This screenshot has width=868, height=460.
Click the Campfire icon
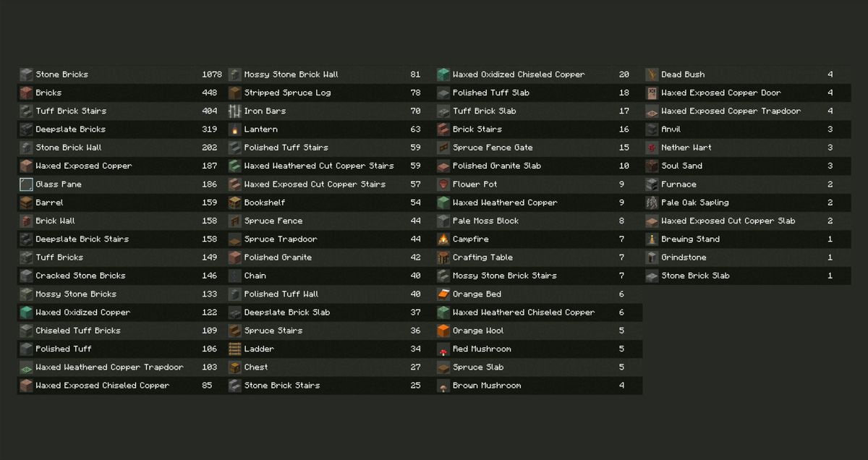(443, 239)
